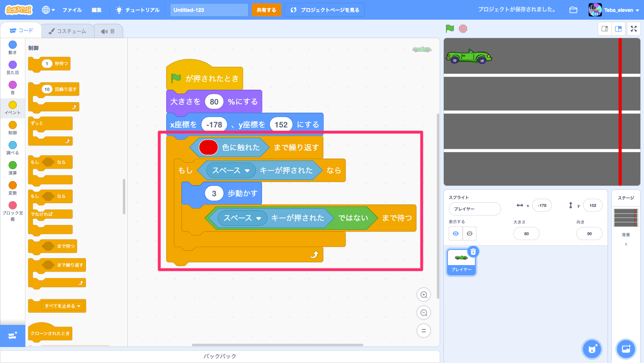Viewport: 644px width, 363px height.
Task: Open the add extension button
Action: [x=13, y=336]
